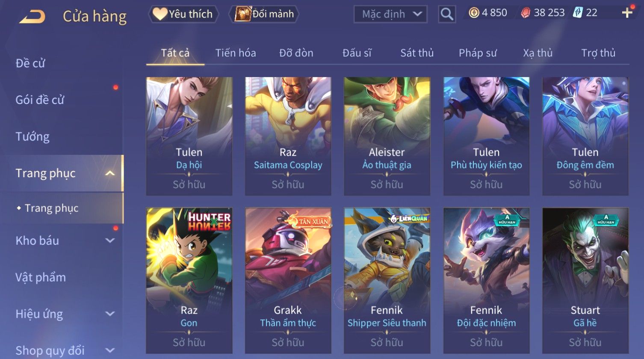Tap the red ruby currency icon
Screen dimensions: 644x359
click(526, 13)
